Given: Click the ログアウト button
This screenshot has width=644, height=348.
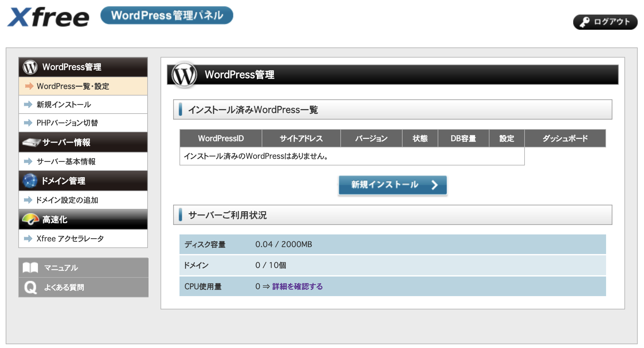Looking at the screenshot, I should (605, 22).
